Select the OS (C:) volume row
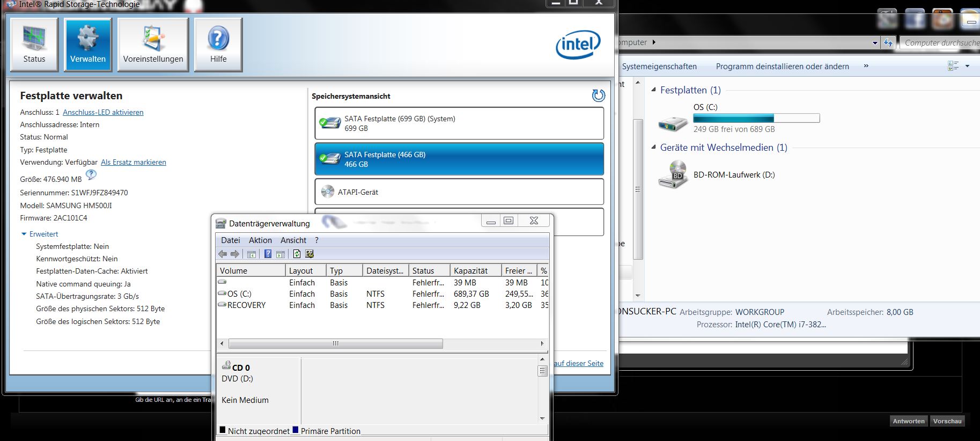The image size is (980, 441). click(382, 294)
